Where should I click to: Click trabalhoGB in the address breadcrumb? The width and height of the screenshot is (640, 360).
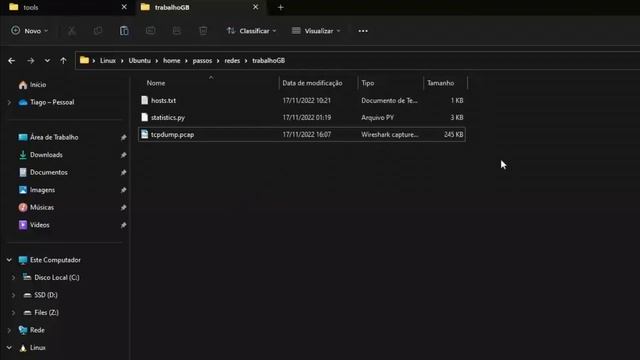pos(268,60)
